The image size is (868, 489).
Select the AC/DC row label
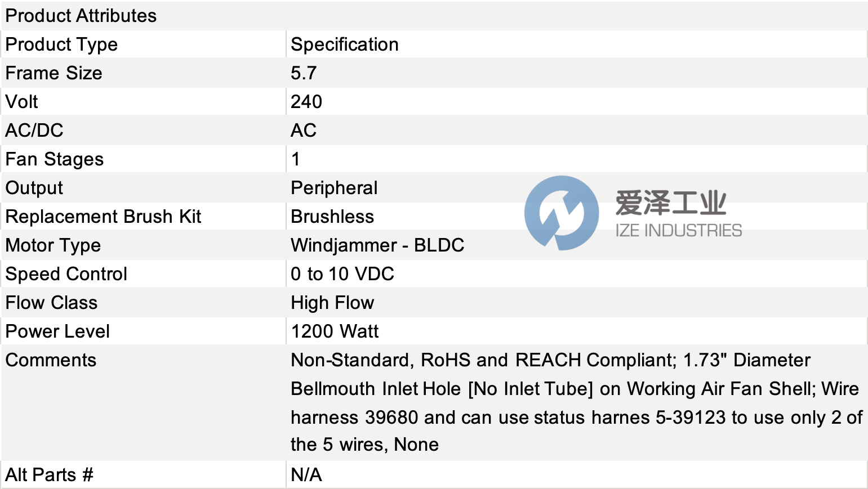click(x=34, y=131)
